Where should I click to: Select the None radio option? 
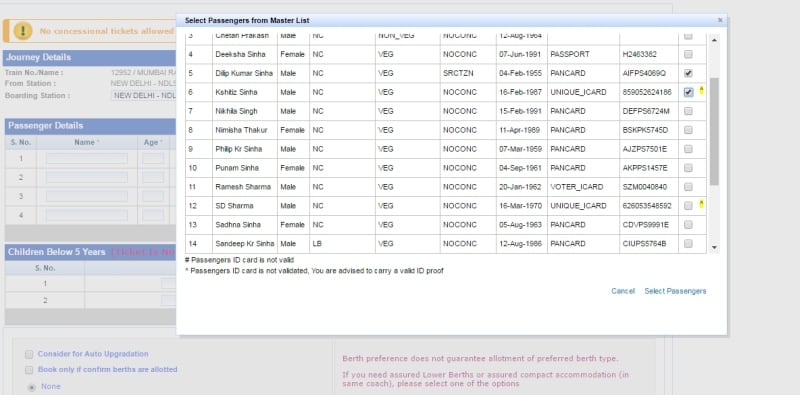pos(32,387)
